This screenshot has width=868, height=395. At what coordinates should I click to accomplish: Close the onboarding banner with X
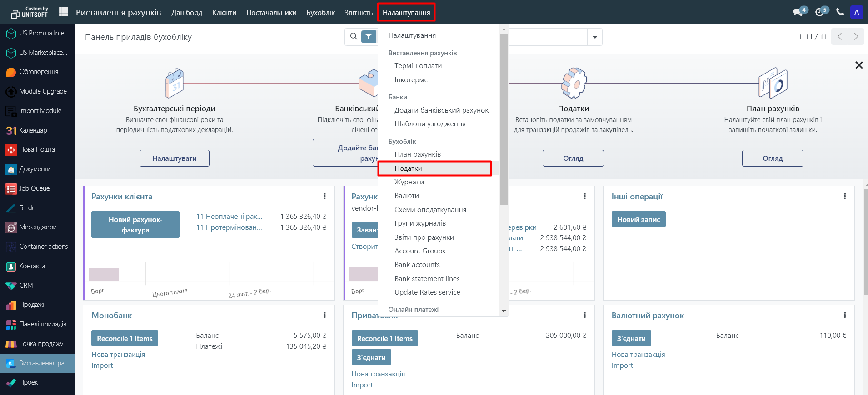[x=858, y=65]
